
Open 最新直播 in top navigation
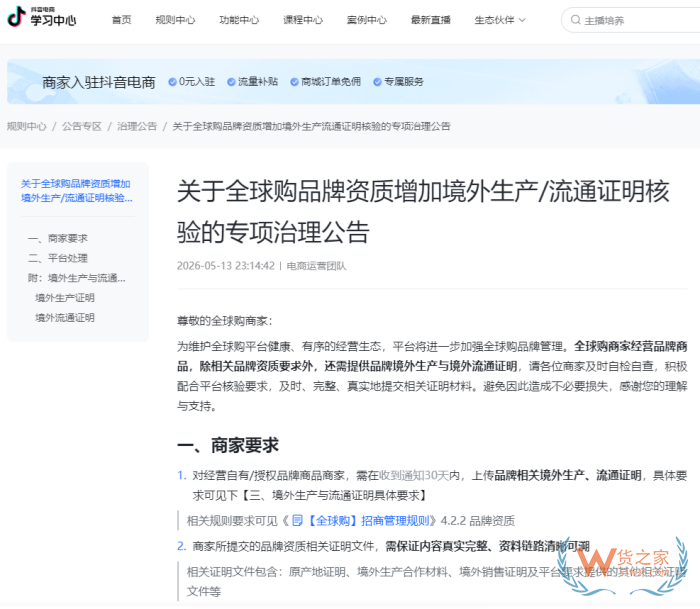tap(430, 20)
